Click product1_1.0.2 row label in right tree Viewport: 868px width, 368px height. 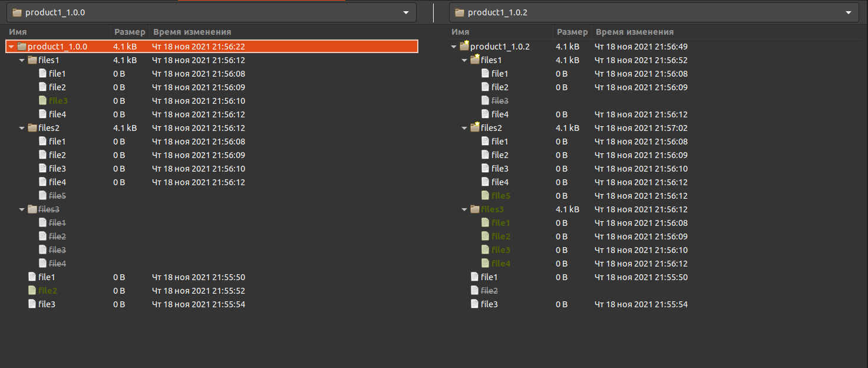[x=500, y=47]
